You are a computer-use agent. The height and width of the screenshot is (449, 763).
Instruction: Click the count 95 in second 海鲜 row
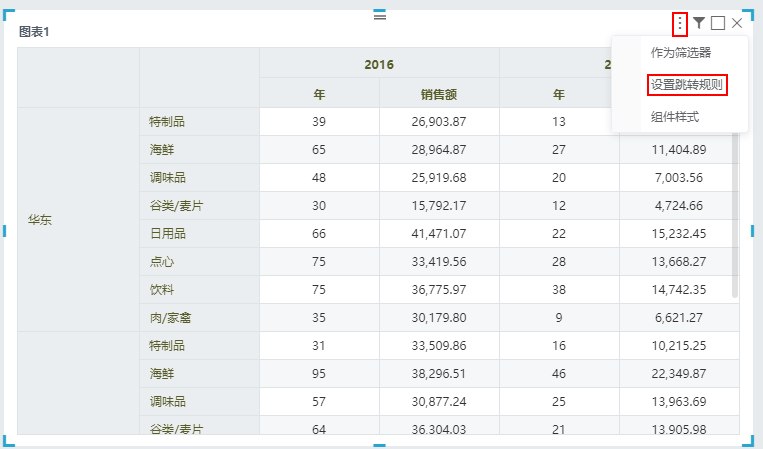tap(319, 374)
